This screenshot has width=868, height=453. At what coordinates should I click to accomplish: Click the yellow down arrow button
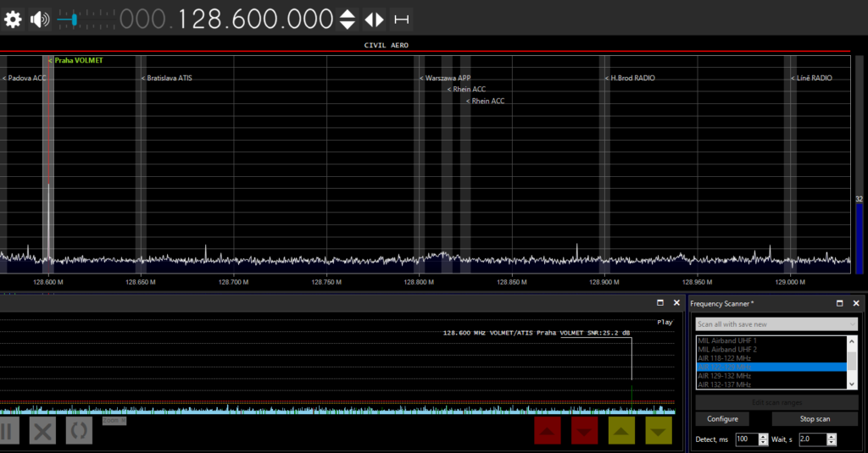658,431
